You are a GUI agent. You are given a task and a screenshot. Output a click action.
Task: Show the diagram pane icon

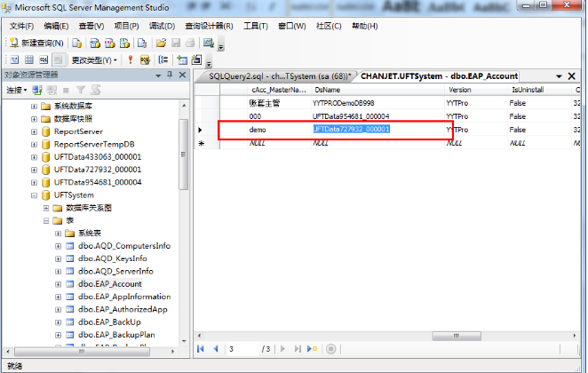14,60
